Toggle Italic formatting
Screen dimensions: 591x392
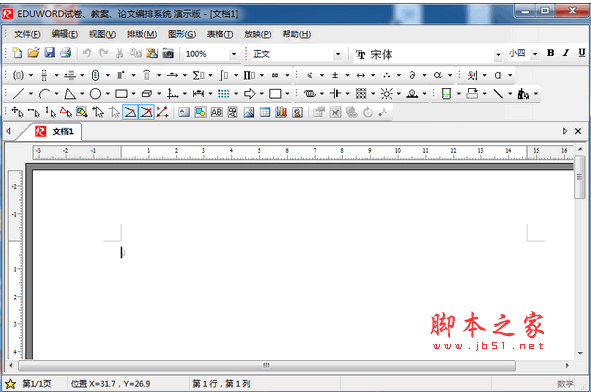tap(566, 53)
